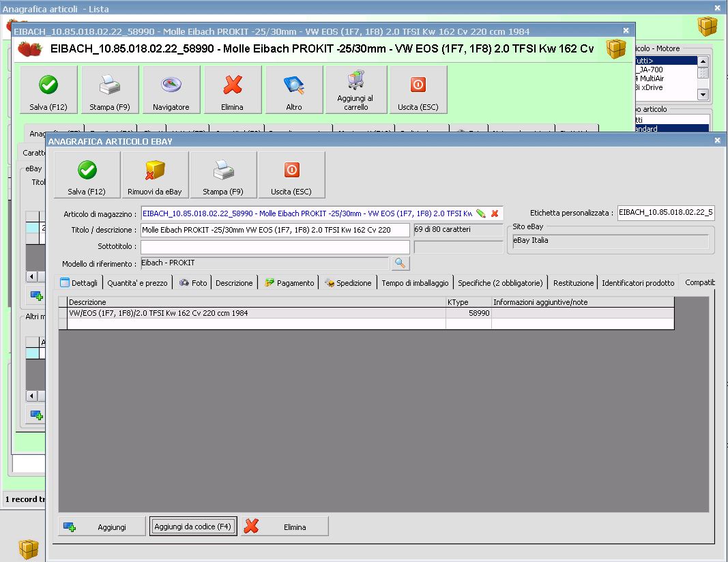Image resolution: width=728 pixels, height=562 pixels.
Task: Click KType cell 58990
Action: point(469,313)
